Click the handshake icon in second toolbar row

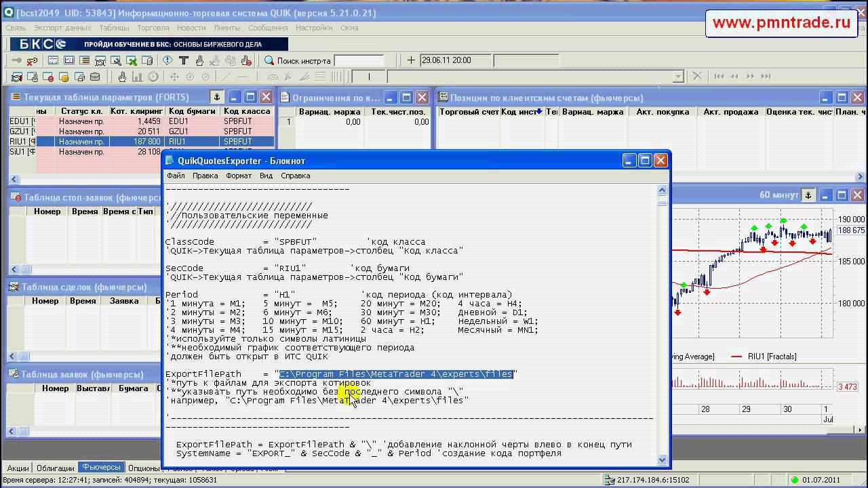(x=17, y=77)
